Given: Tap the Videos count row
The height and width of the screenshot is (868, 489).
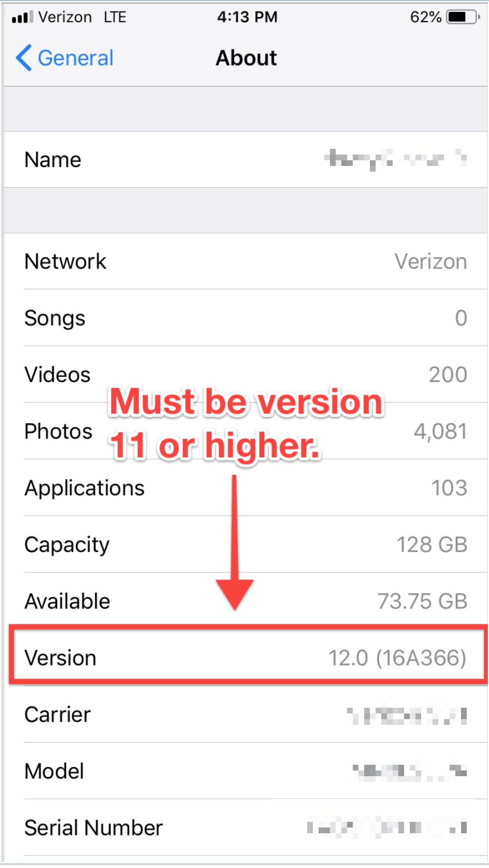Looking at the screenshot, I should click(246, 374).
